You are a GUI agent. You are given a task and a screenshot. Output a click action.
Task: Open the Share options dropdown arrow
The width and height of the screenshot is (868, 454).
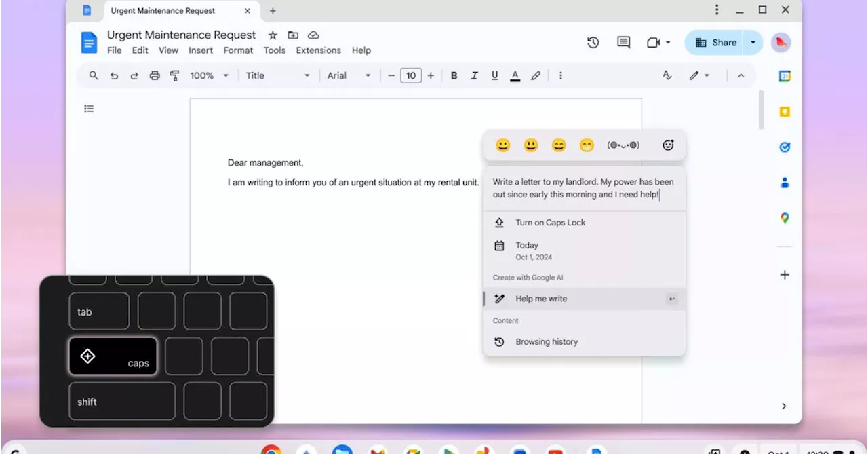[753, 42]
